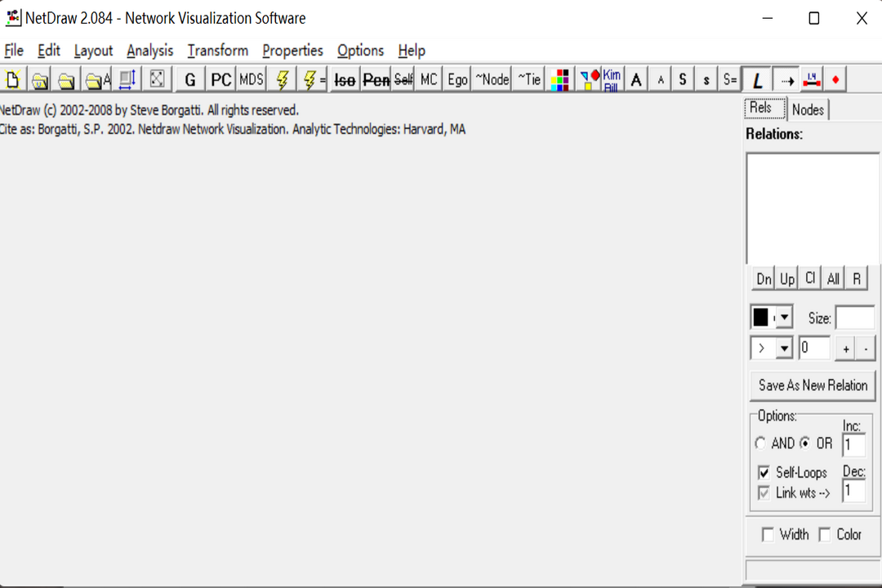
Task: Enable the Width checkbox
Action: pyautogui.click(x=768, y=535)
